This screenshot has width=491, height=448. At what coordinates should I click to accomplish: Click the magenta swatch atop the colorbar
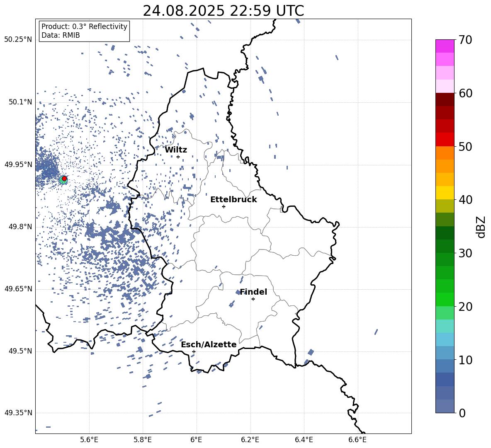(x=445, y=46)
